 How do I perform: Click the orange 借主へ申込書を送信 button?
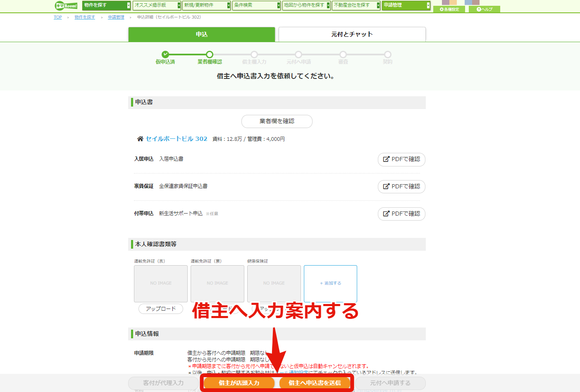pos(315,383)
